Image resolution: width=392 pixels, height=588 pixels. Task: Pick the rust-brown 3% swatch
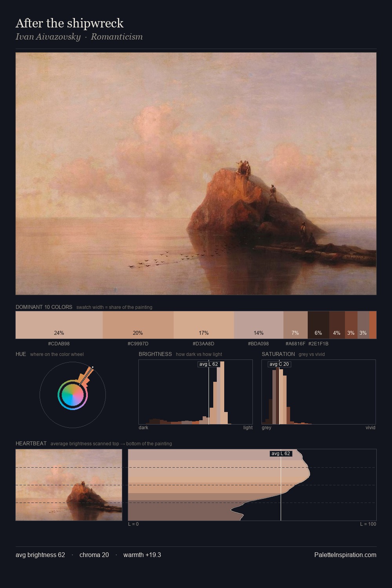click(x=351, y=325)
